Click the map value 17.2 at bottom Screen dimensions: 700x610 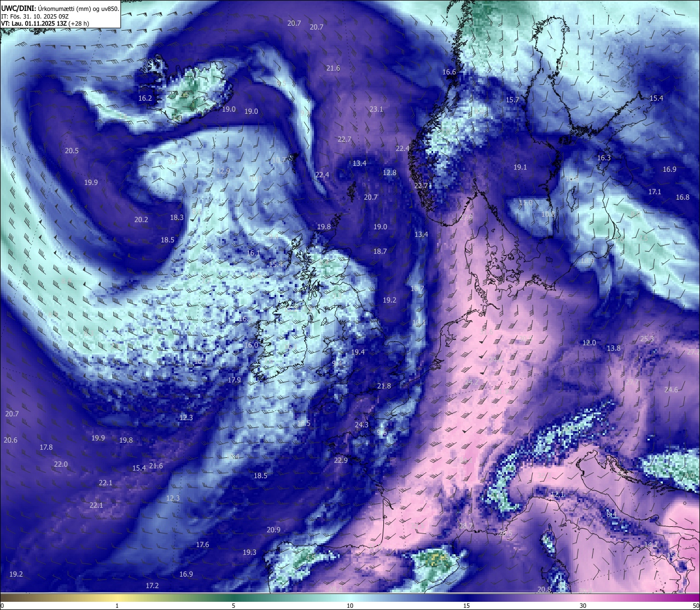[x=152, y=586]
